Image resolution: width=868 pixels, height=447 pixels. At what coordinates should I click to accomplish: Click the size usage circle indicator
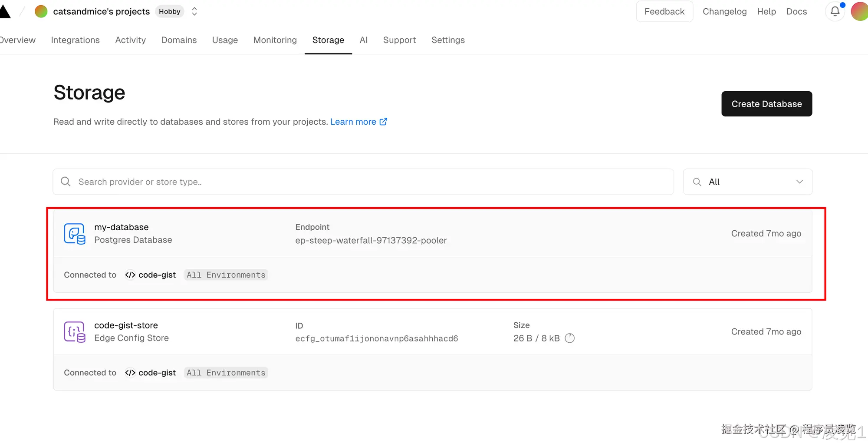click(x=570, y=338)
